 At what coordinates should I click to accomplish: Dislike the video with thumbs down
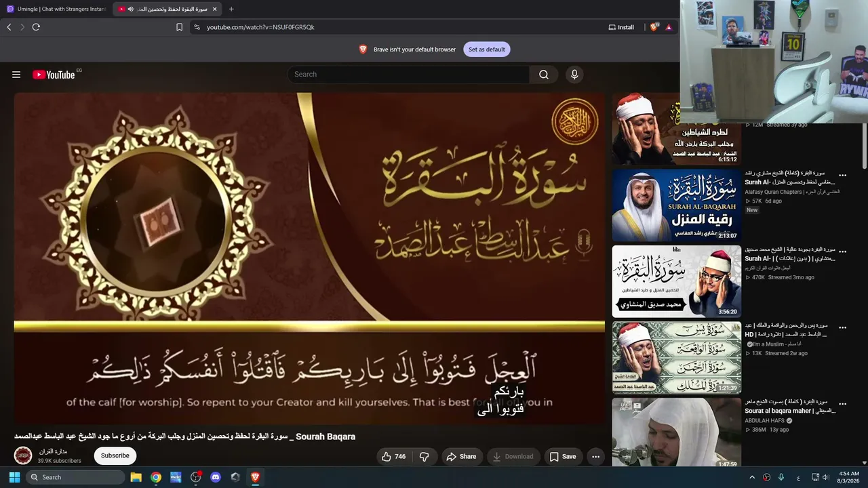[x=425, y=457]
